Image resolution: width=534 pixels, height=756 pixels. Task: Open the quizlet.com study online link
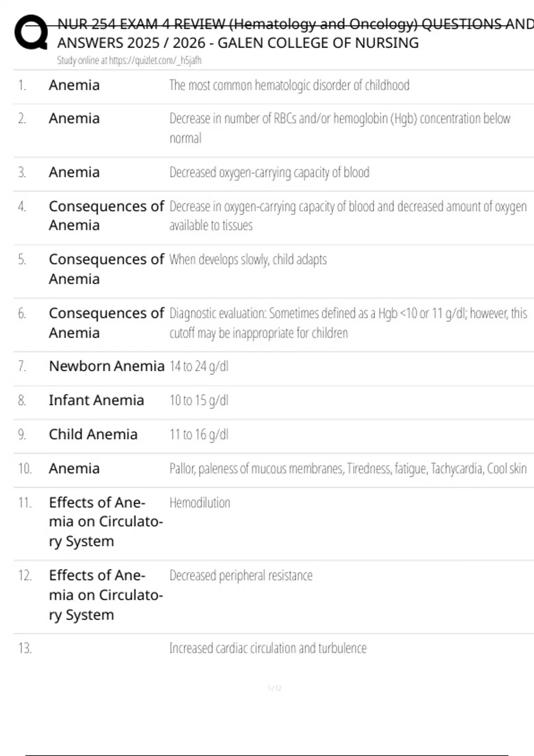point(129,60)
